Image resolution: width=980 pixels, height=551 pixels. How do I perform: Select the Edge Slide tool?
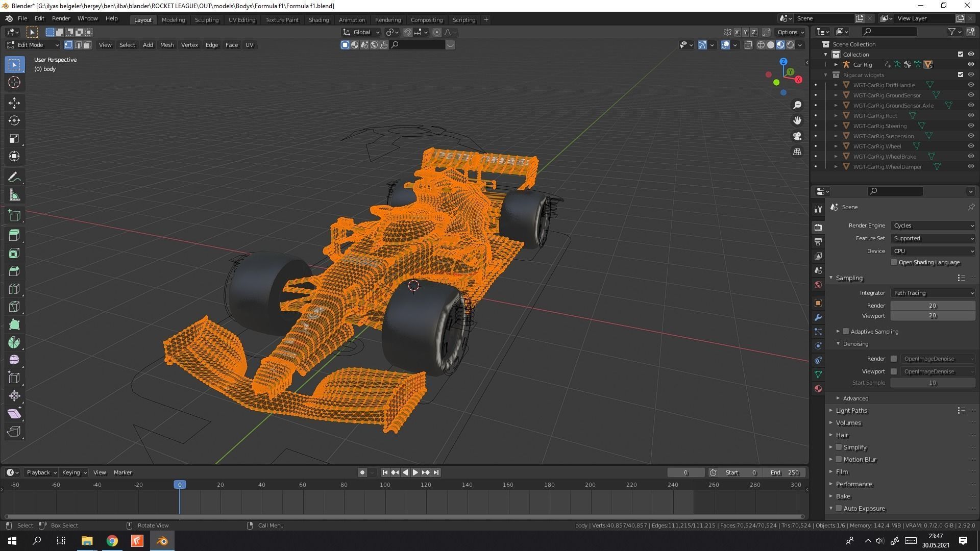point(14,378)
